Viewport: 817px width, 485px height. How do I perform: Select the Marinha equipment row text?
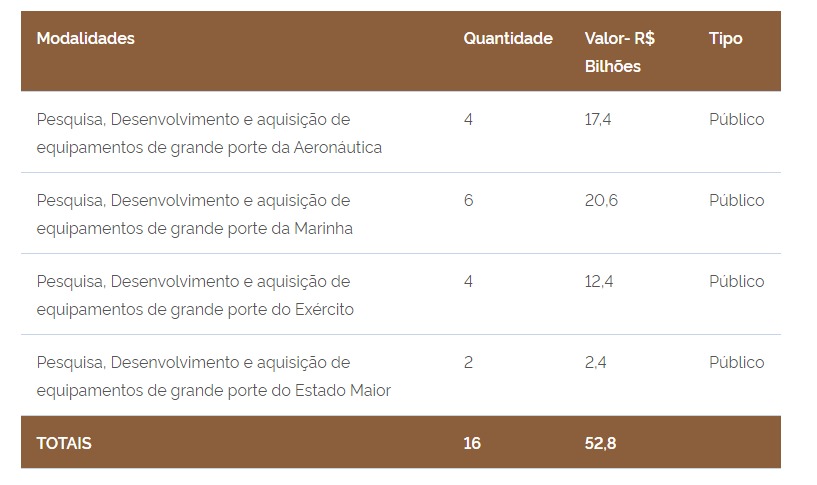(x=194, y=214)
